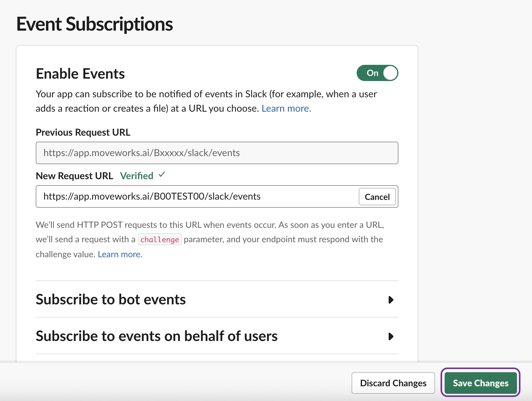
Task: Click the 'New Request URL' label
Action: click(x=74, y=176)
